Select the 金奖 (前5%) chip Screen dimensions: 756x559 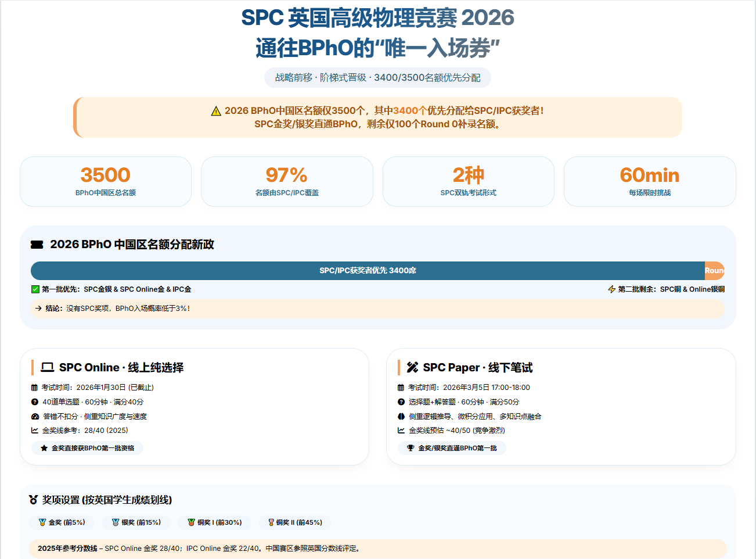point(62,522)
